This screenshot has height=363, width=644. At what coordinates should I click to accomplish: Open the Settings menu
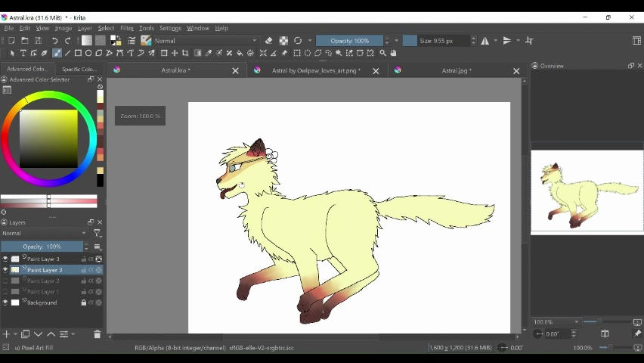[x=170, y=28]
